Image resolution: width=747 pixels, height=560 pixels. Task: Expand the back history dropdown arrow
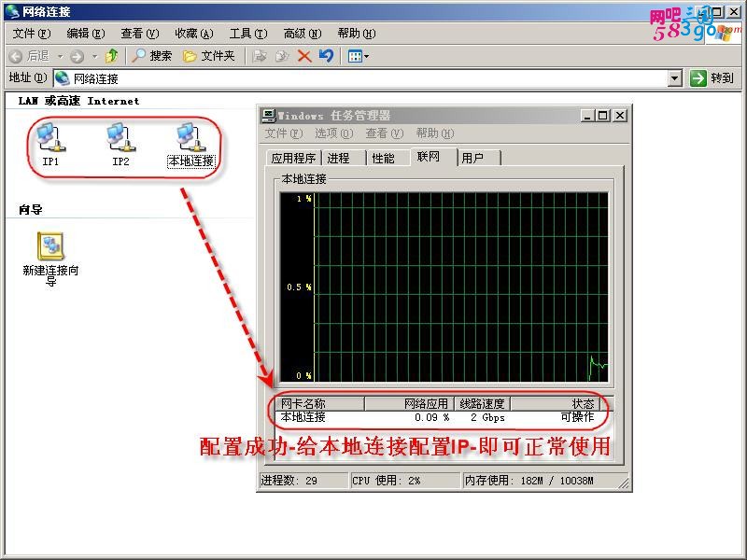[61, 57]
